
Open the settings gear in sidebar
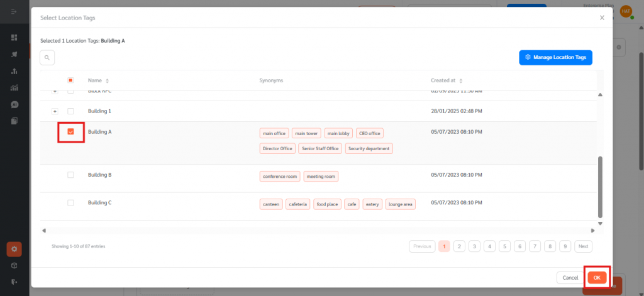tap(14, 249)
